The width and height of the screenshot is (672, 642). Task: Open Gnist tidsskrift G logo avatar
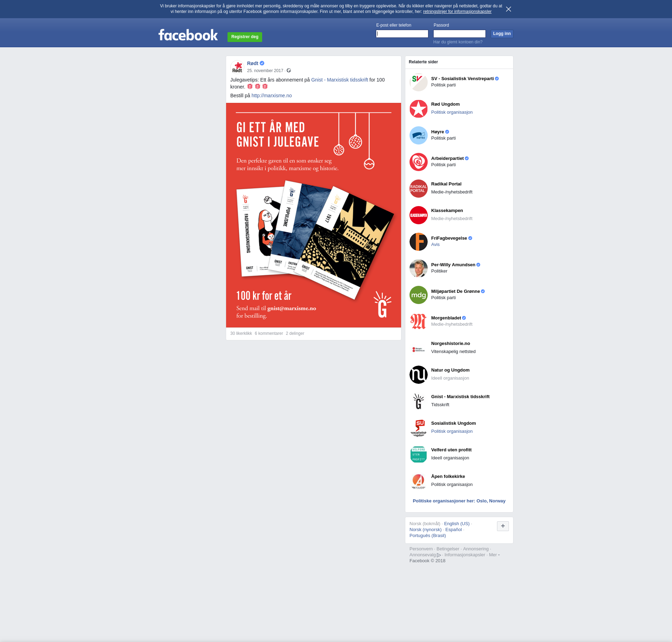click(x=419, y=401)
